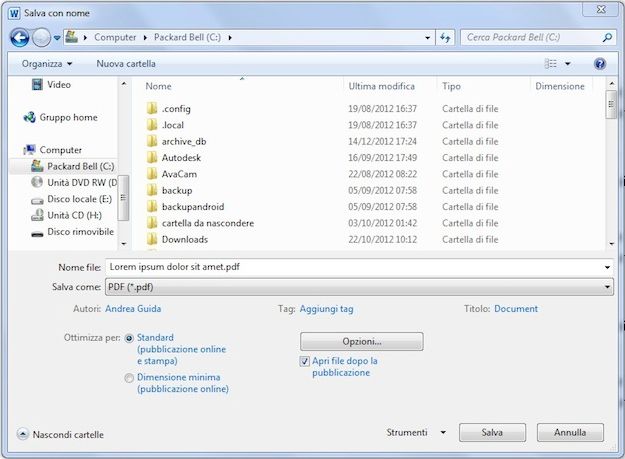Click the Autodesk folder icon
Image resolution: width=625 pixels, height=459 pixels.
pyautogui.click(x=151, y=157)
